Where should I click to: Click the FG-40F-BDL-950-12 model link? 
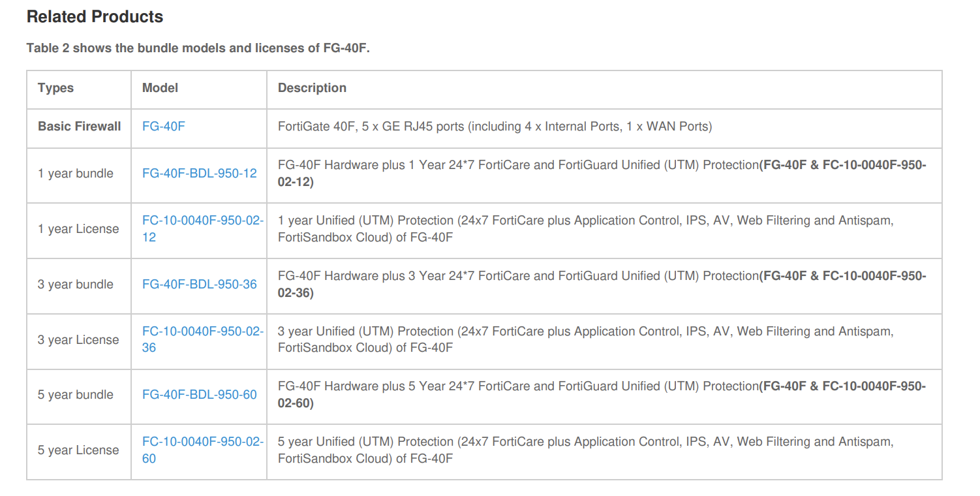(x=199, y=174)
